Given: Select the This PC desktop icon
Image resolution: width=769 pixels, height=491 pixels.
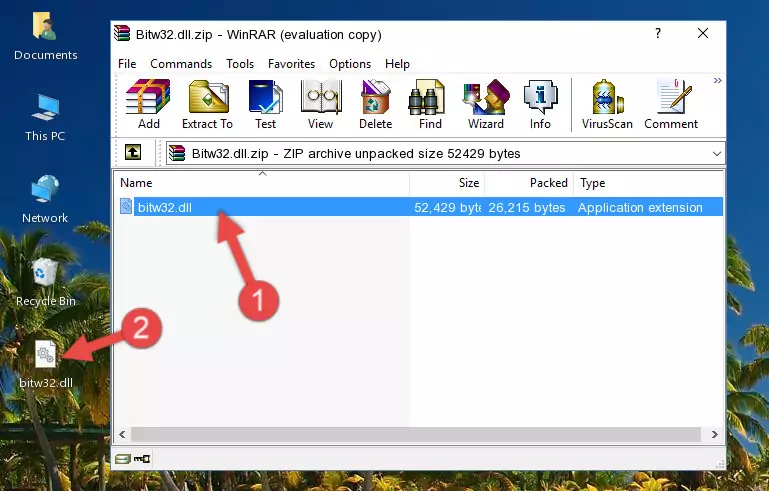Looking at the screenshot, I should (45, 118).
